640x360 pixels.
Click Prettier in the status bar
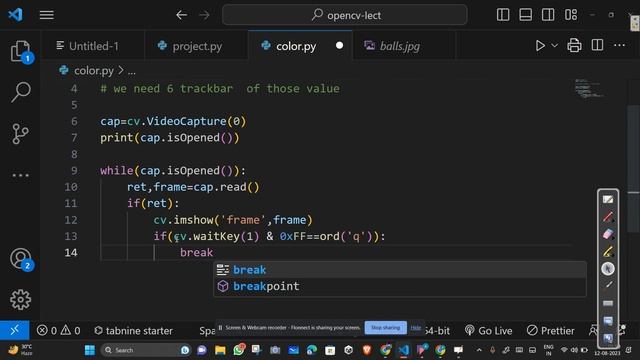click(x=551, y=330)
